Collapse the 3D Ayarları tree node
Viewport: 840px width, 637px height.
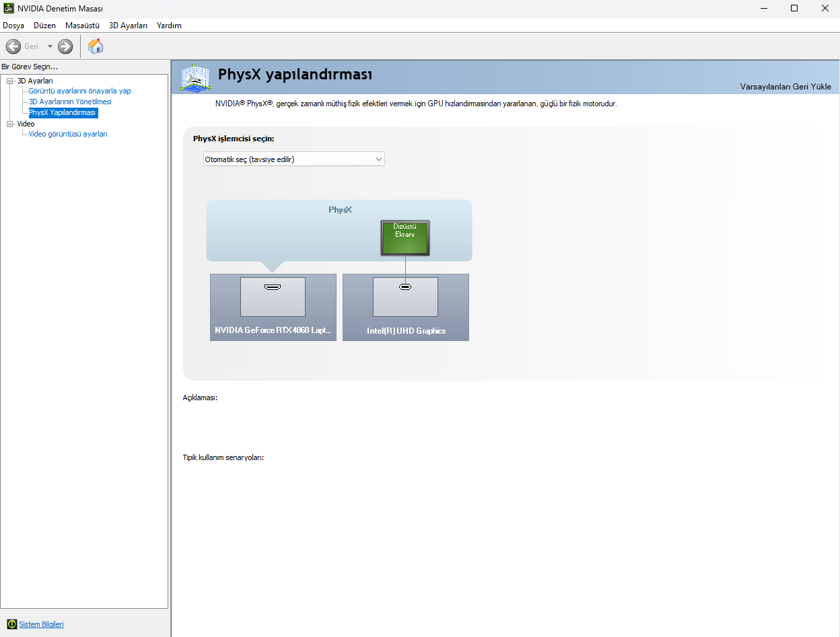pos(10,81)
